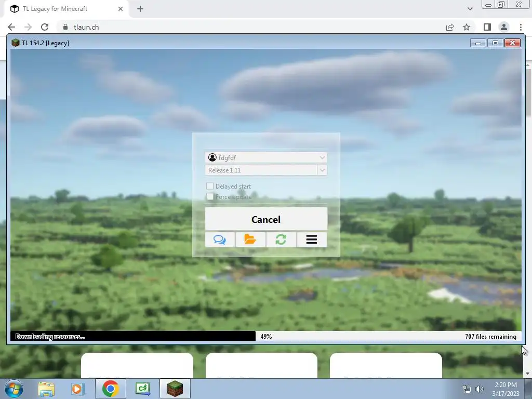
Task: Go forward with the Chrome forward arrow
Action: (28, 27)
